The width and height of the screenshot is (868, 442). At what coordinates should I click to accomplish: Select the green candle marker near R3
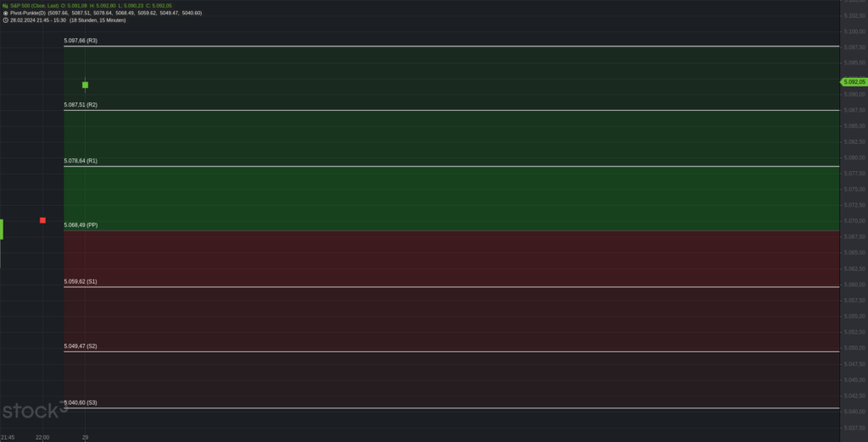pos(86,85)
